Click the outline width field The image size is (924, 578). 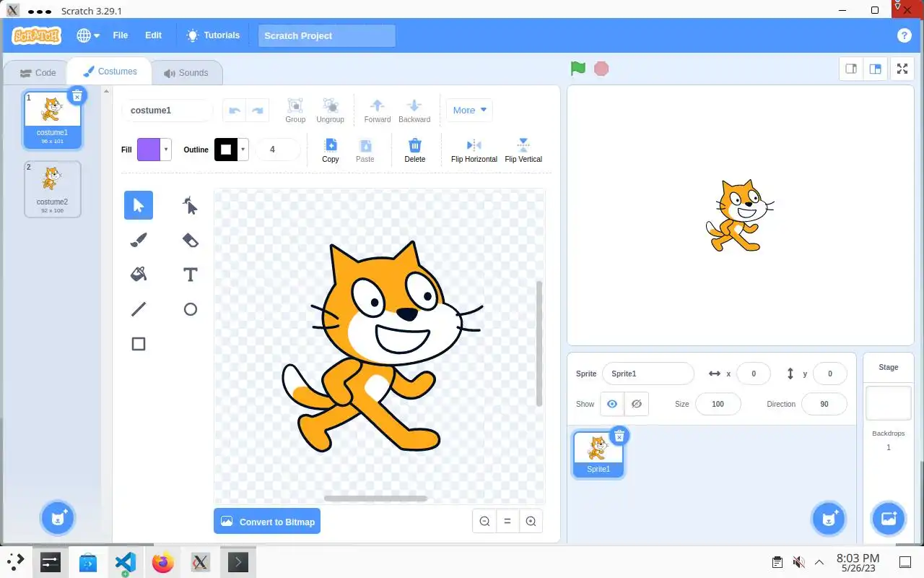point(278,150)
